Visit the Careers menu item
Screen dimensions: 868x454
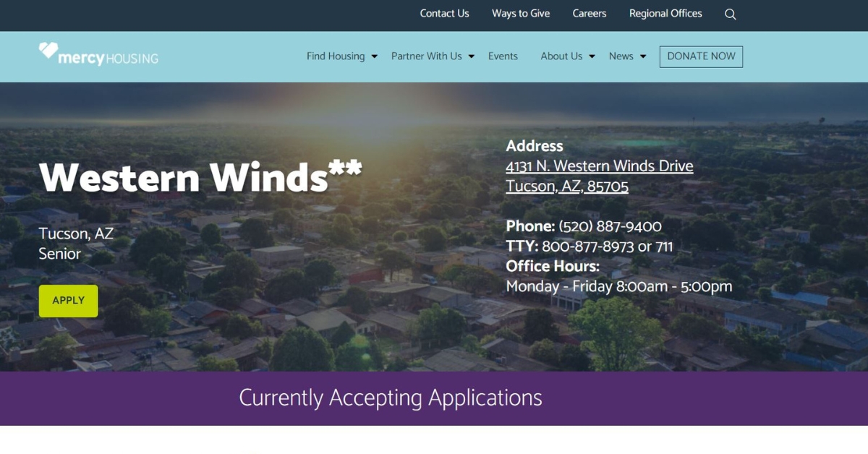(x=590, y=13)
